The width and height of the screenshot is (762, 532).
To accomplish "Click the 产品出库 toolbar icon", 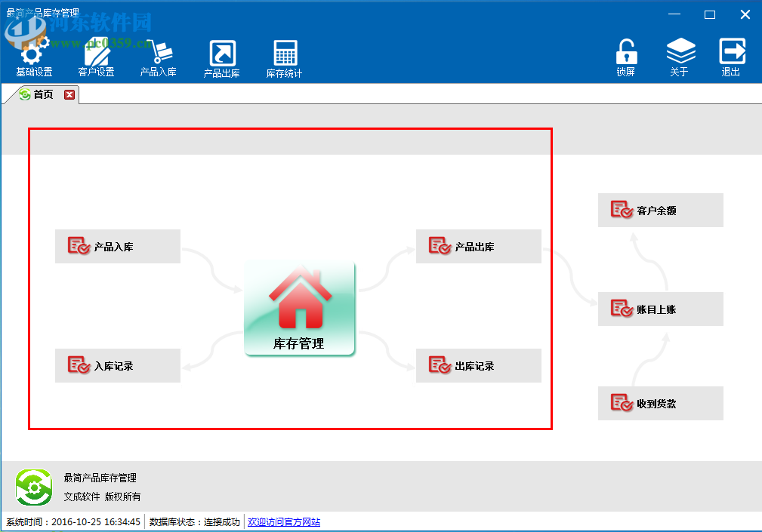I will 221,58.
